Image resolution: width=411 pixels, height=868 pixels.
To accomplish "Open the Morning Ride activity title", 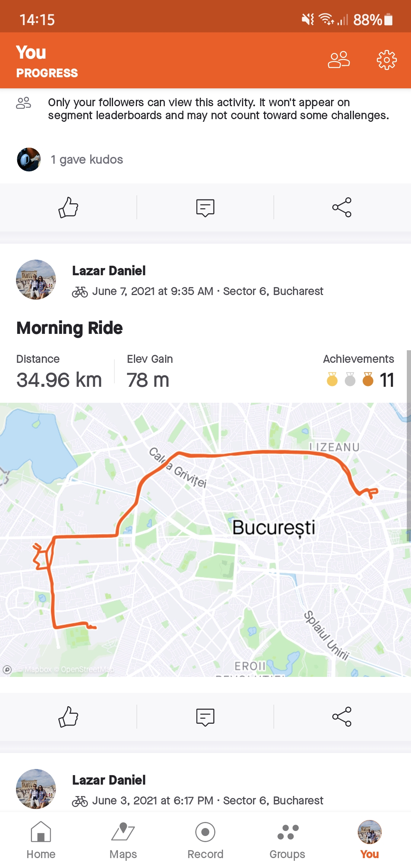I will click(70, 328).
